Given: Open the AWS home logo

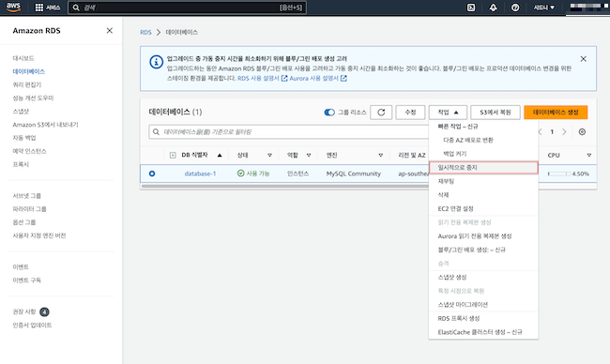Looking at the screenshot, I should pos(14,7).
